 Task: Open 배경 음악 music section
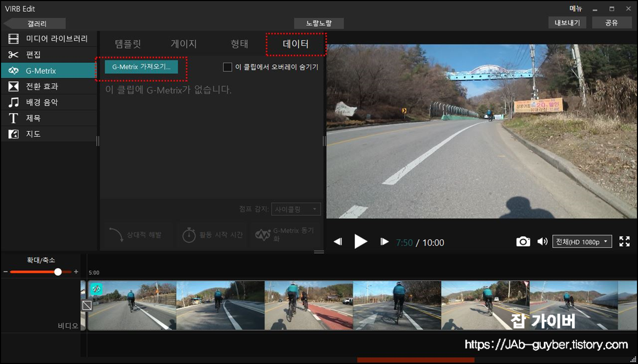(48, 102)
